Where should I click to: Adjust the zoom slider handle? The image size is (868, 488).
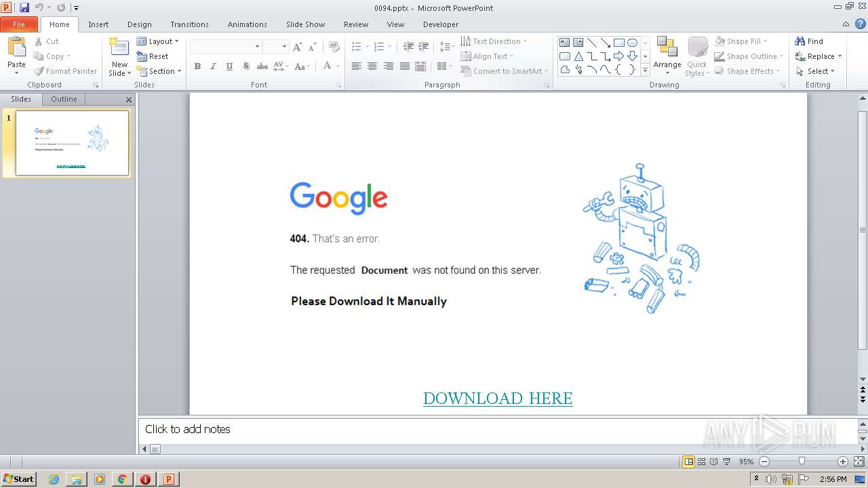[802, 462]
